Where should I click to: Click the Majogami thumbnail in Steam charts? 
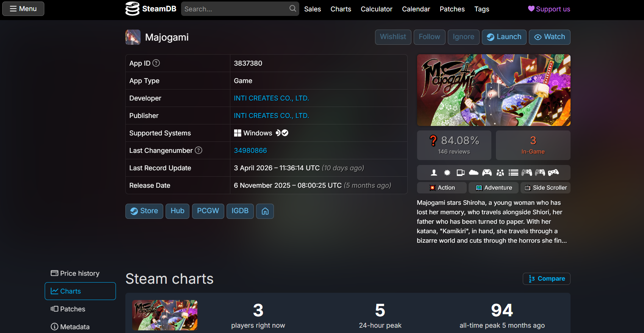(x=165, y=315)
